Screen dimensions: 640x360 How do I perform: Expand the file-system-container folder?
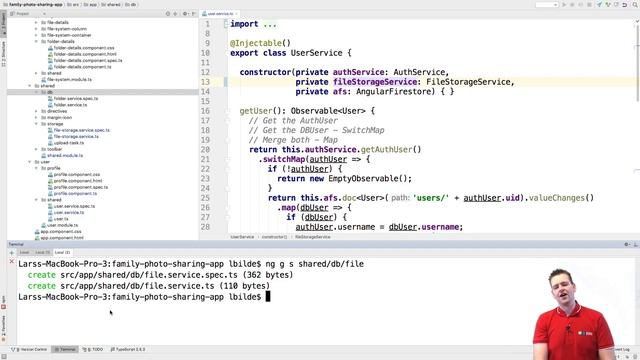[x=36, y=35]
